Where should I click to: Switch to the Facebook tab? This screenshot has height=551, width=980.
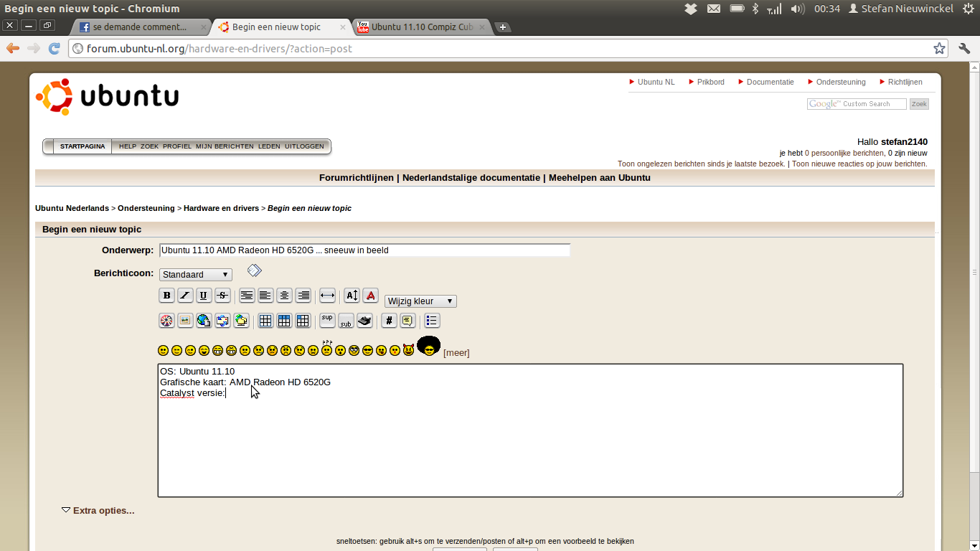(140, 27)
